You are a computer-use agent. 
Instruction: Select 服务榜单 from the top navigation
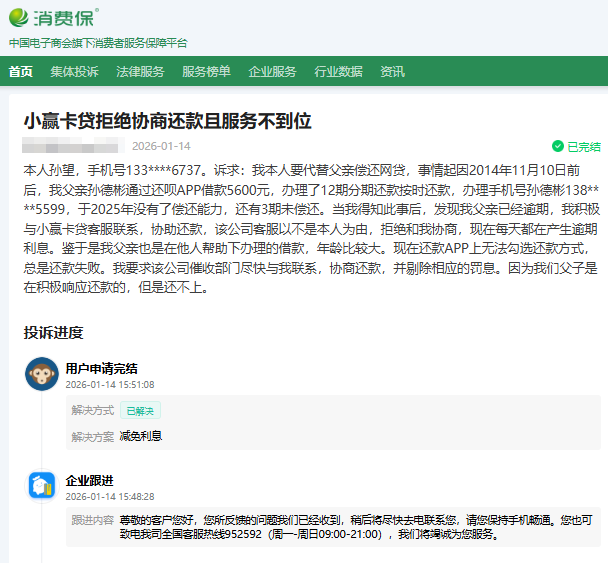click(206, 71)
